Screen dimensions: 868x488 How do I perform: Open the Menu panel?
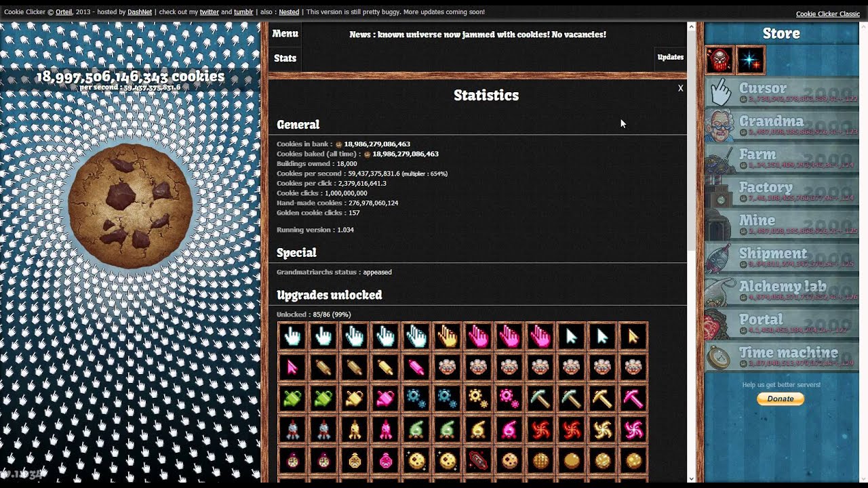coord(285,33)
